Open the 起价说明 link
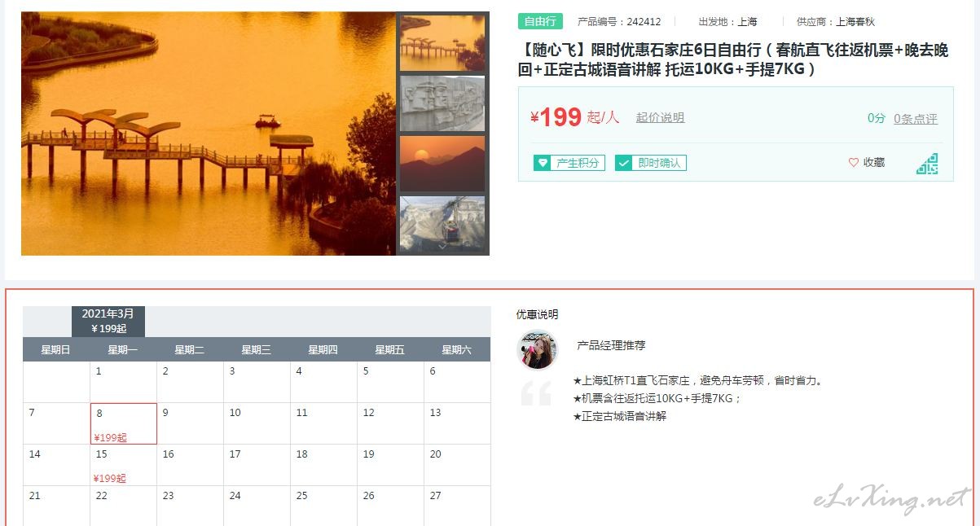980x526 pixels. (660, 118)
